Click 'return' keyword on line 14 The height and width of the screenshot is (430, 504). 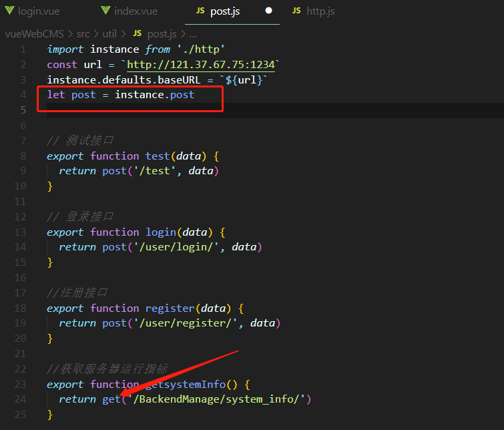pyautogui.click(x=77, y=247)
